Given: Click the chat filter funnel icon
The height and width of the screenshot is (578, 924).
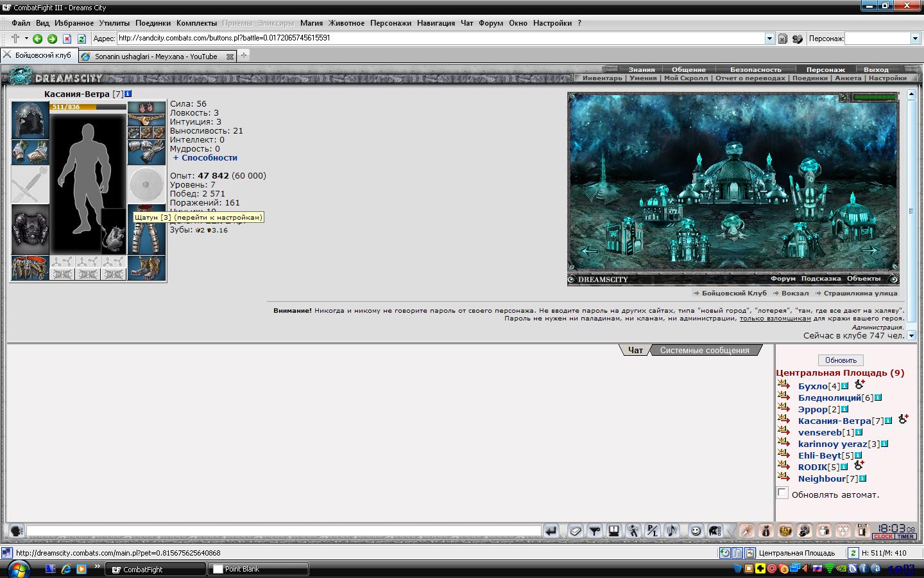Looking at the screenshot, I should pyautogui.click(x=595, y=530).
